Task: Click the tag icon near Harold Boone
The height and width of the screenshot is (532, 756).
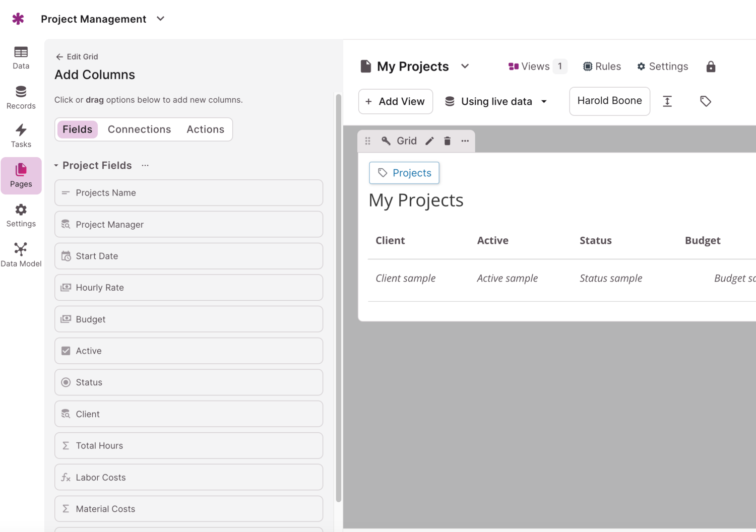Action: tap(705, 101)
